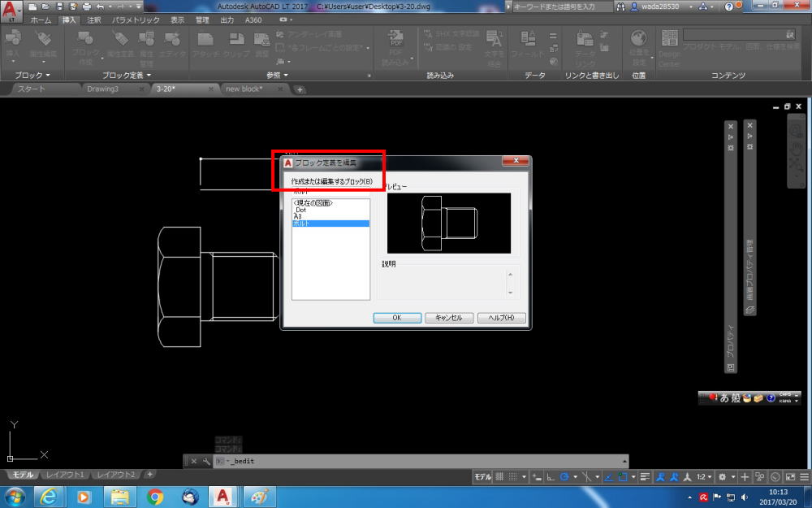Click OK in the block edit dialog
The height and width of the screenshot is (508, 812).
(397, 318)
